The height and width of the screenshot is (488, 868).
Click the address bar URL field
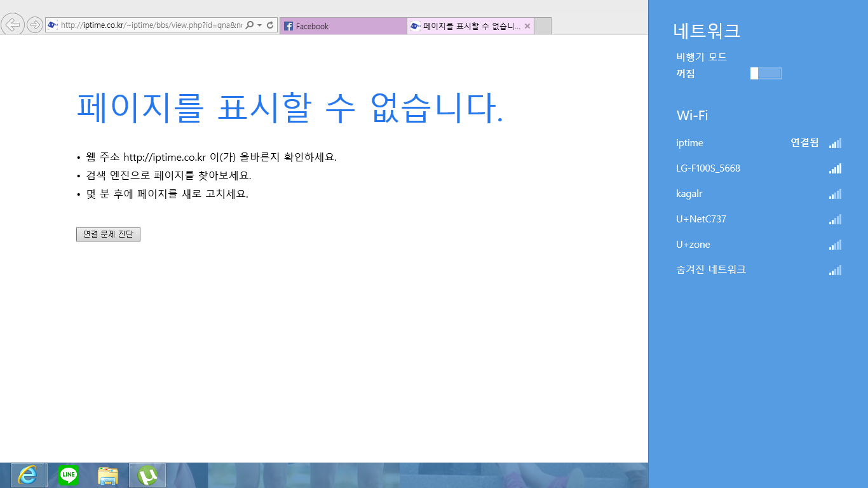151,25
